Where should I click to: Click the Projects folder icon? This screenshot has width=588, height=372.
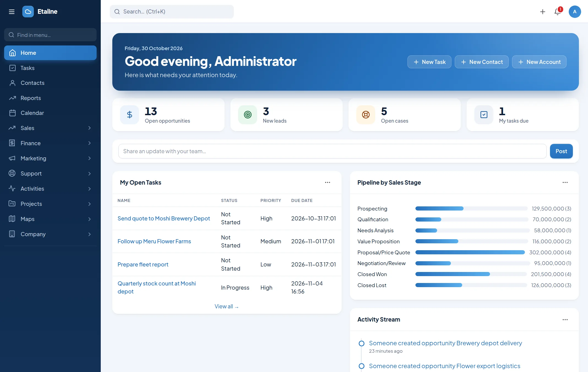[x=12, y=204]
